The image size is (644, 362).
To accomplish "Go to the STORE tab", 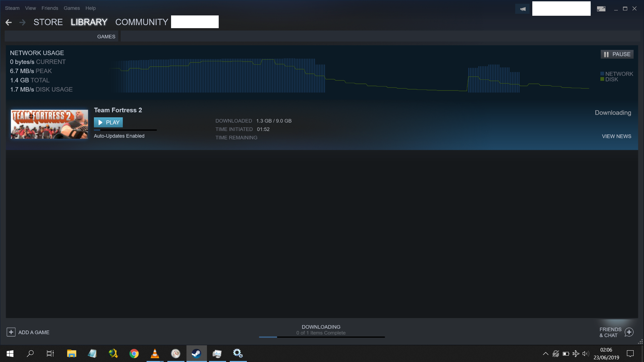I will [x=48, y=22].
